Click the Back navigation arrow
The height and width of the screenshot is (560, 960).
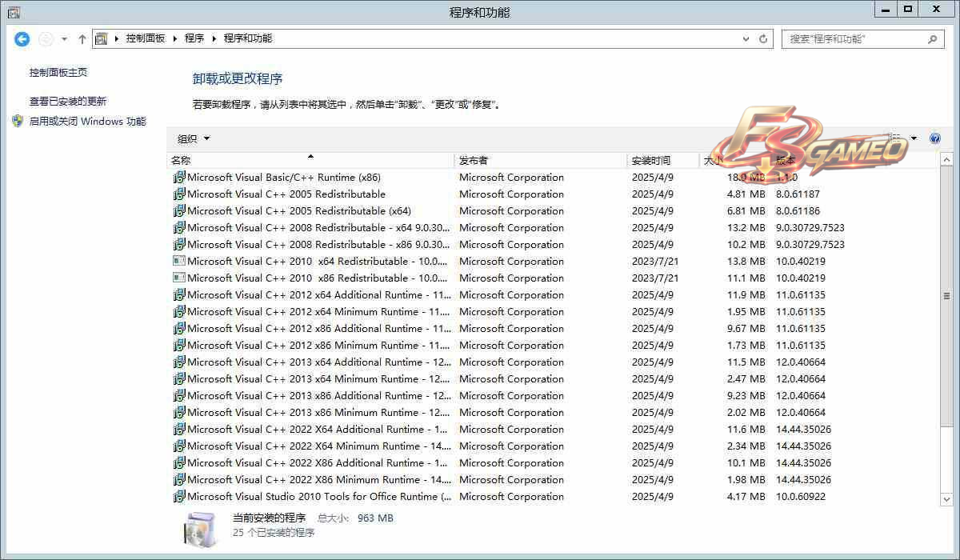pyautogui.click(x=22, y=38)
